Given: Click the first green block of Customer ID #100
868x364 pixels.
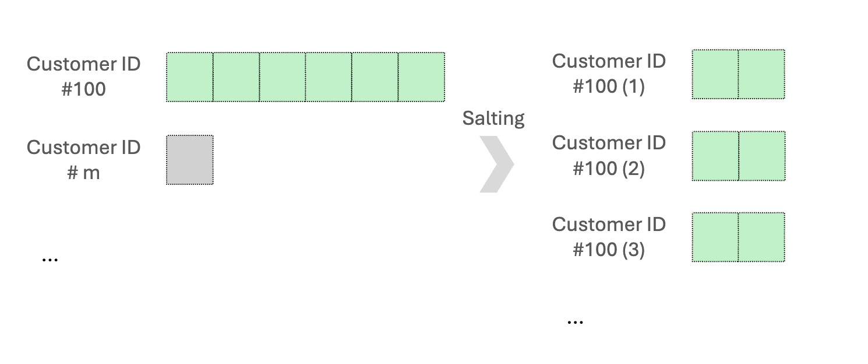Looking at the screenshot, I should tap(189, 77).
